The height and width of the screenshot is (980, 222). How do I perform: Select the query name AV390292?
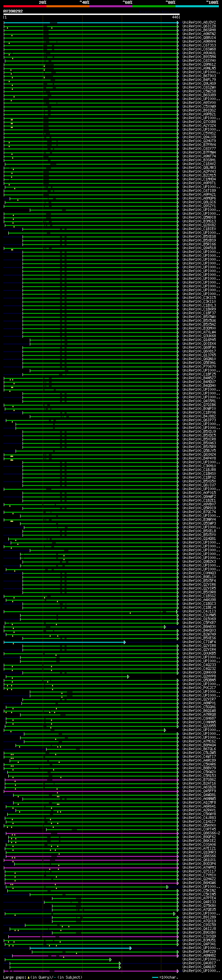(13, 11)
